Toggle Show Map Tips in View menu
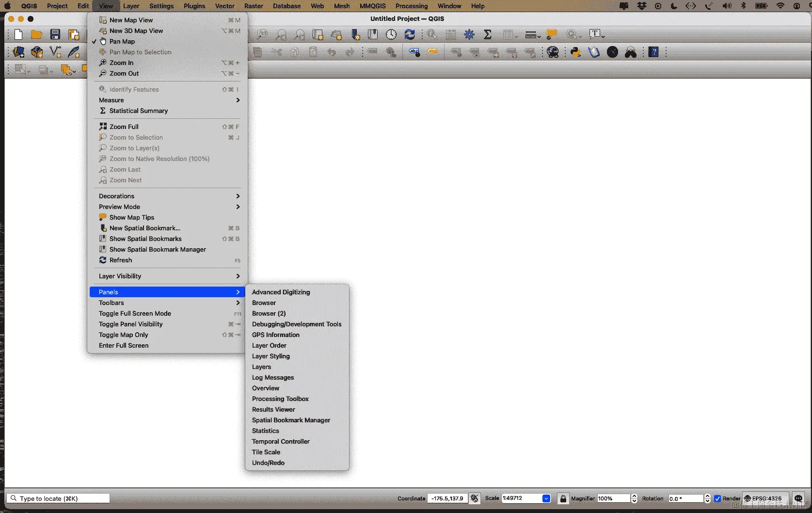The width and height of the screenshot is (812, 513). [167, 217]
